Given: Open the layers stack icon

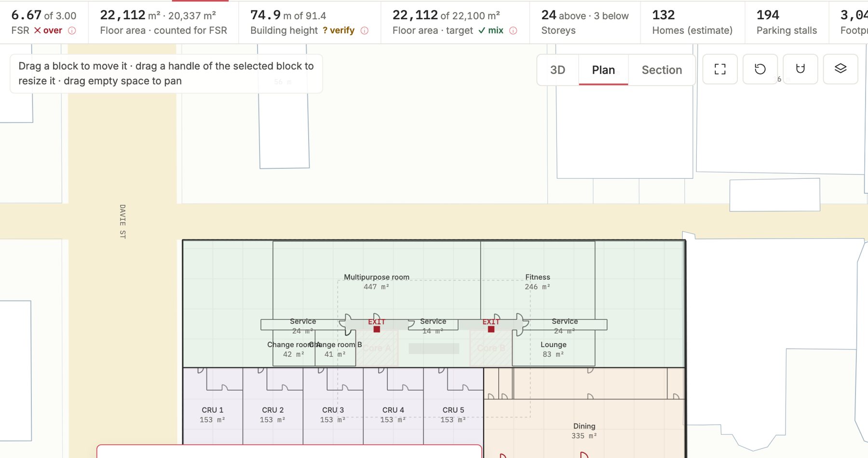Looking at the screenshot, I should (841, 69).
